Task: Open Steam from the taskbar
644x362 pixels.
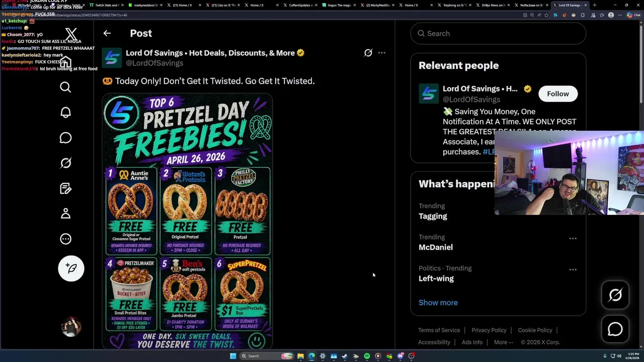Action: [345, 356]
